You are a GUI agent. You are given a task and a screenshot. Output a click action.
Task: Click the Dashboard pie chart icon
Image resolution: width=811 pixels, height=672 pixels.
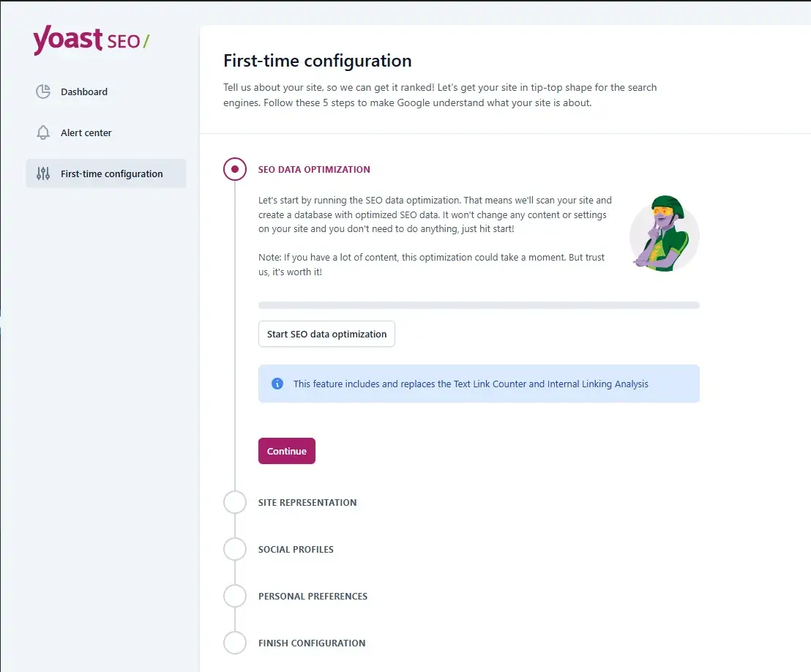(x=43, y=92)
